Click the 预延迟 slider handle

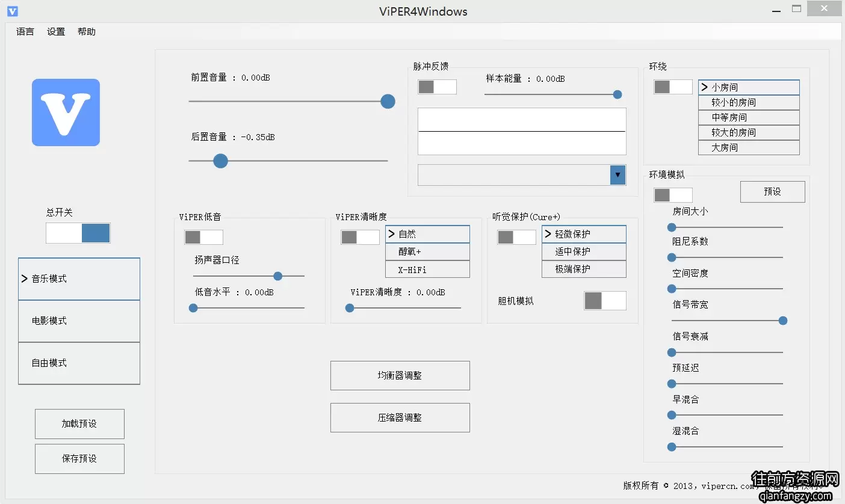672,384
